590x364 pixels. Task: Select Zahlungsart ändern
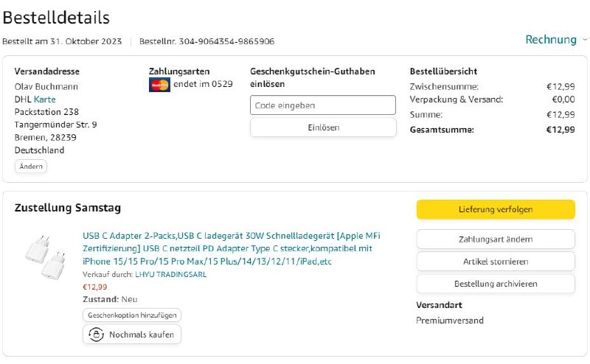tap(496, 239)
